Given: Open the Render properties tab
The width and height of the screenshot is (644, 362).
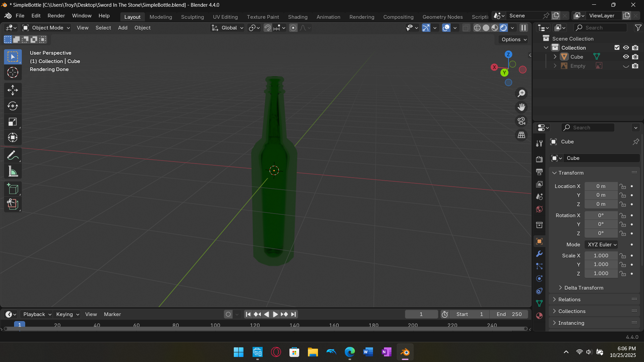Looking at the screenshot, I should (x=539, y=159).
